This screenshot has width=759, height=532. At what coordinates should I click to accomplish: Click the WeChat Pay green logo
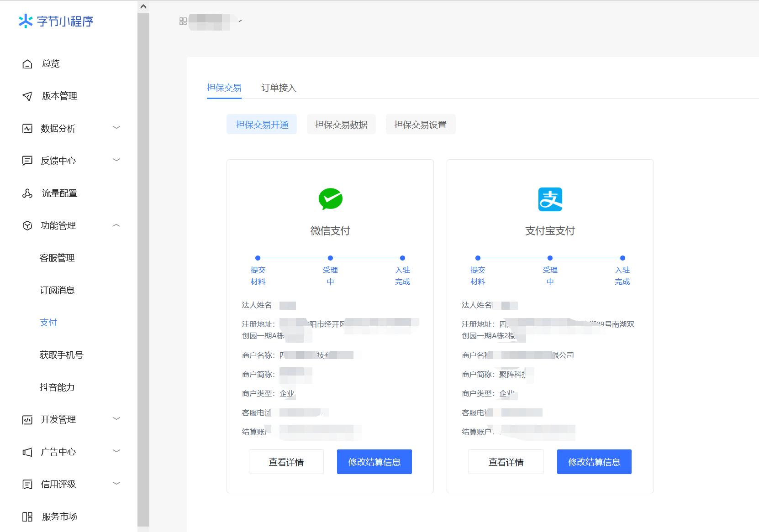point(330,199)
